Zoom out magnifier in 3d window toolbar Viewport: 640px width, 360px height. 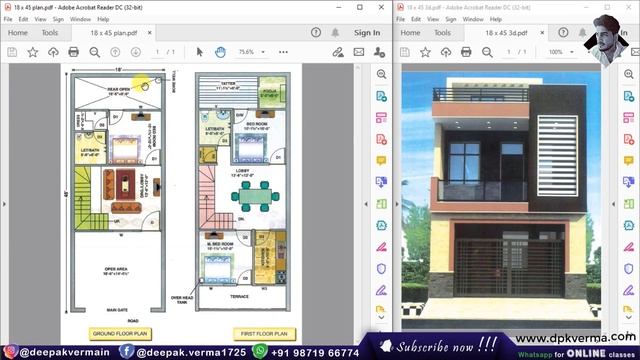click(487, 52)
